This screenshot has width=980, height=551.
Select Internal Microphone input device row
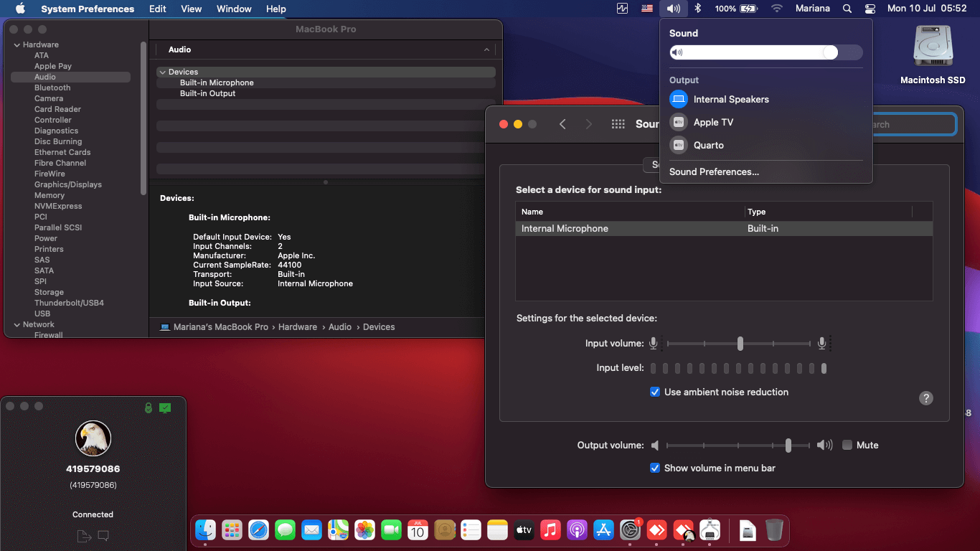724,228
